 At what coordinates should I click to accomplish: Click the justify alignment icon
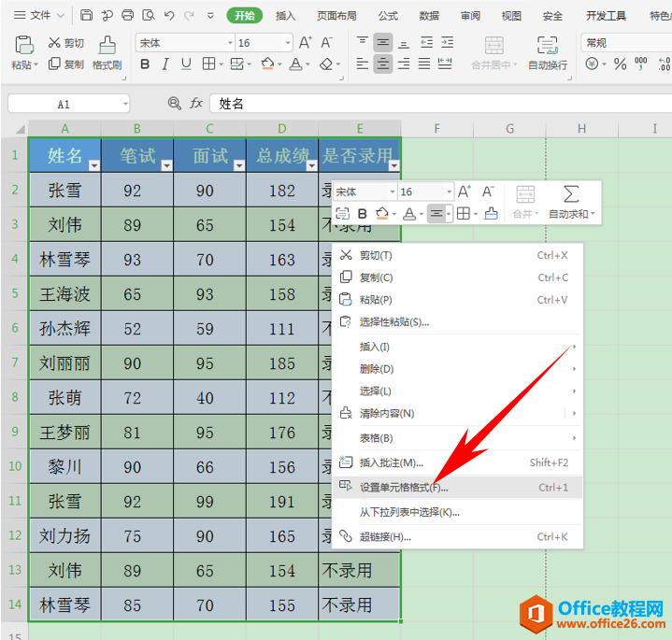tap(424, 64)
